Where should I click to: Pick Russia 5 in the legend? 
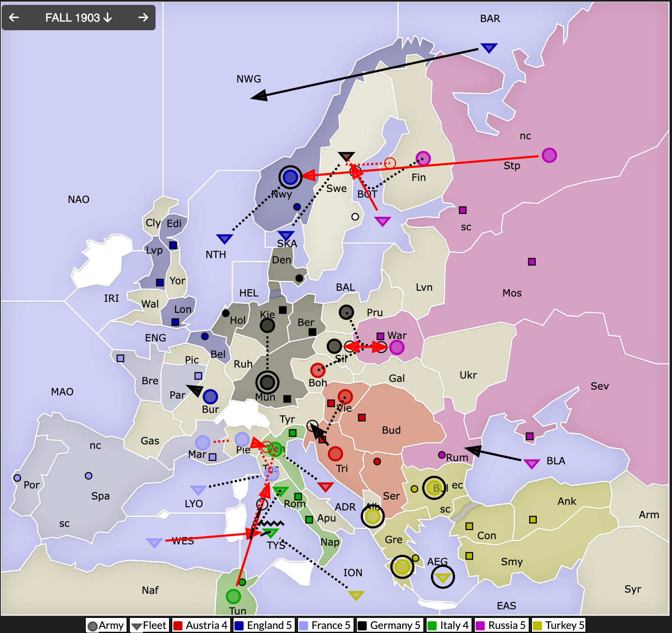coord(501,625)
